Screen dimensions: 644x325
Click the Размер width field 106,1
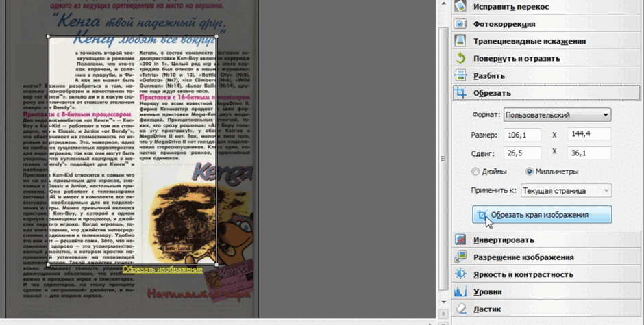523,135
